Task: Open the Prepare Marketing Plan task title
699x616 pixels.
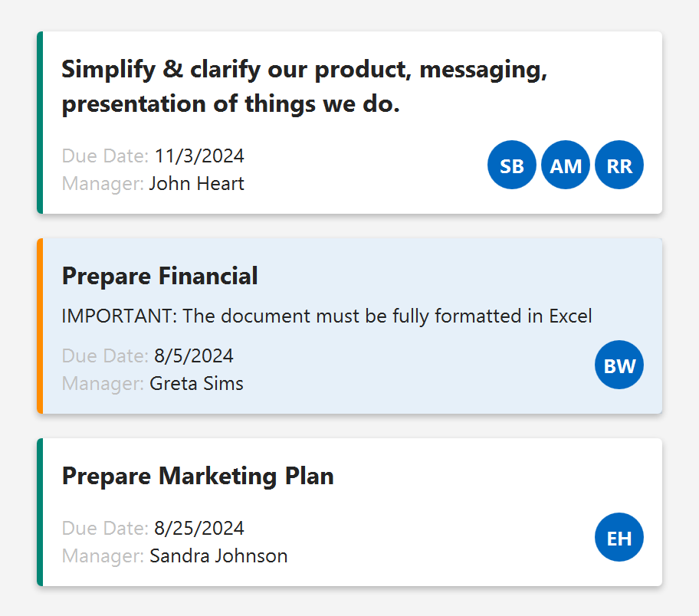Action: click(x=198, y=476)
